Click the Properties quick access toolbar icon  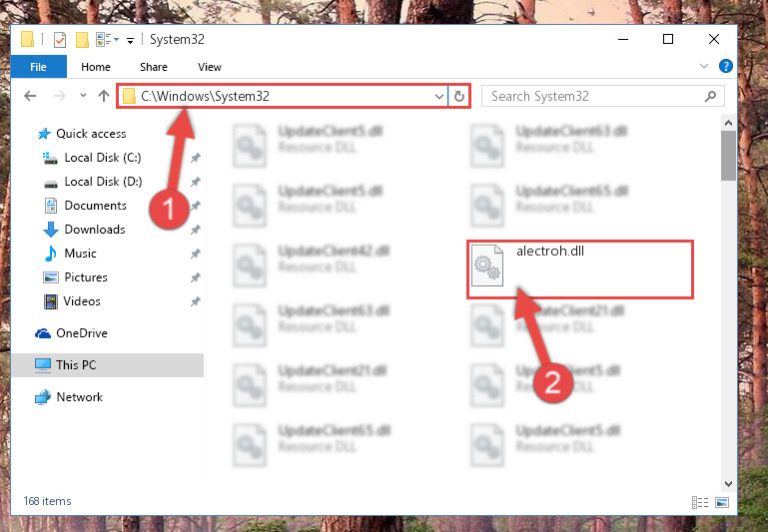[60, 40]
